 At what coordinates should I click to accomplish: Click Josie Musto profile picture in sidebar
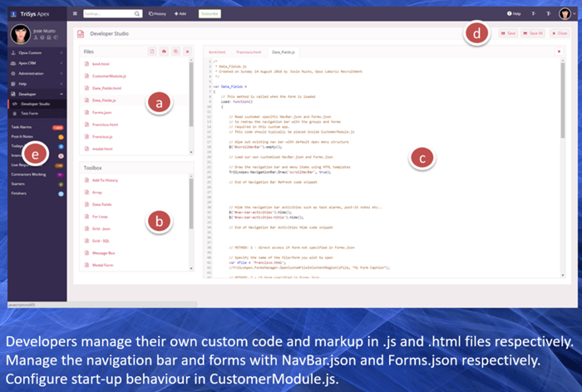click(21, 34)
